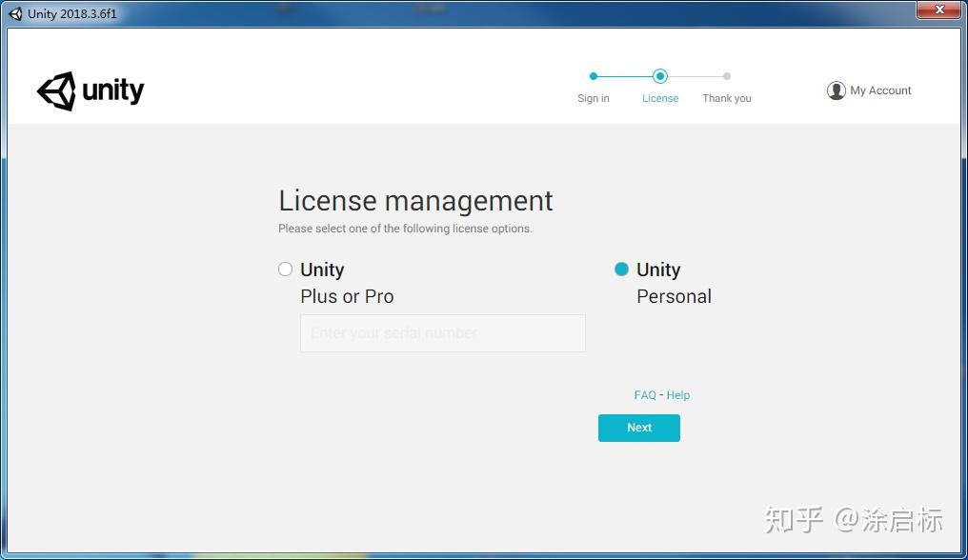Image resolution: width=968 pixels, height=560 pixels.
Task: Open the Help link
Action: click(677, 394)
